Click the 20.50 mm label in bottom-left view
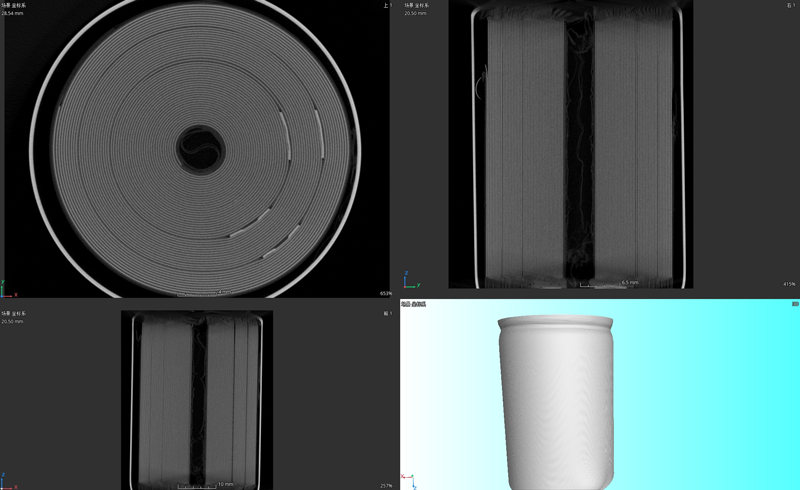Screen dimensions: 800x490 tap(13, 321)
